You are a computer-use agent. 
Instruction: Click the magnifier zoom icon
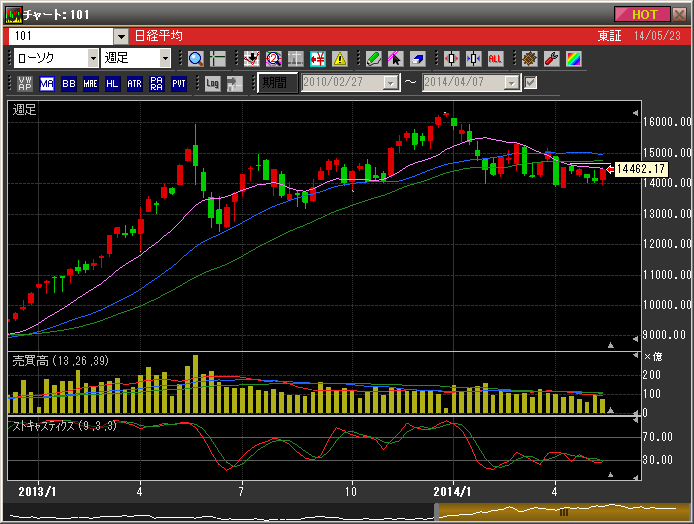click(195, 59)
